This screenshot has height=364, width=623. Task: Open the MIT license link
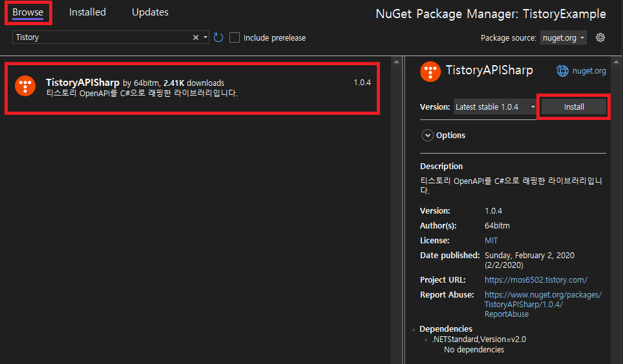click(x=491, y=241)
